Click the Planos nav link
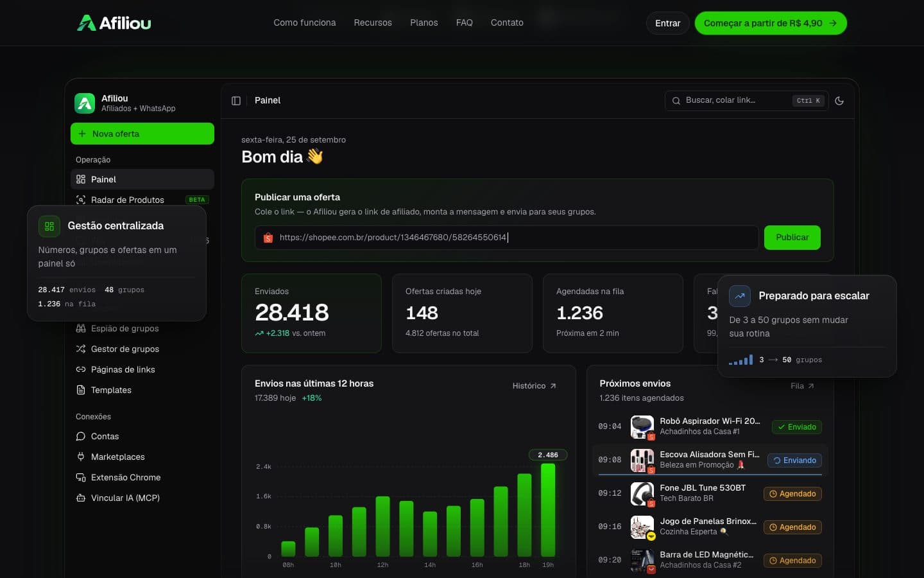The image size is (924, 578). click(x=424, y=22)
